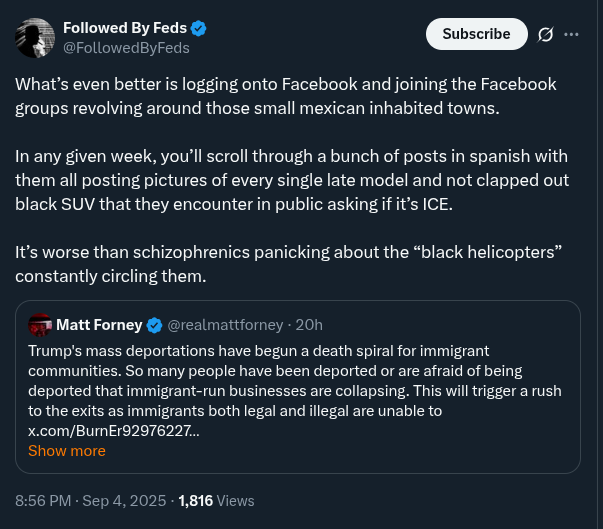Click Matt Forney's small avatar in quoted post

point(40,325)
